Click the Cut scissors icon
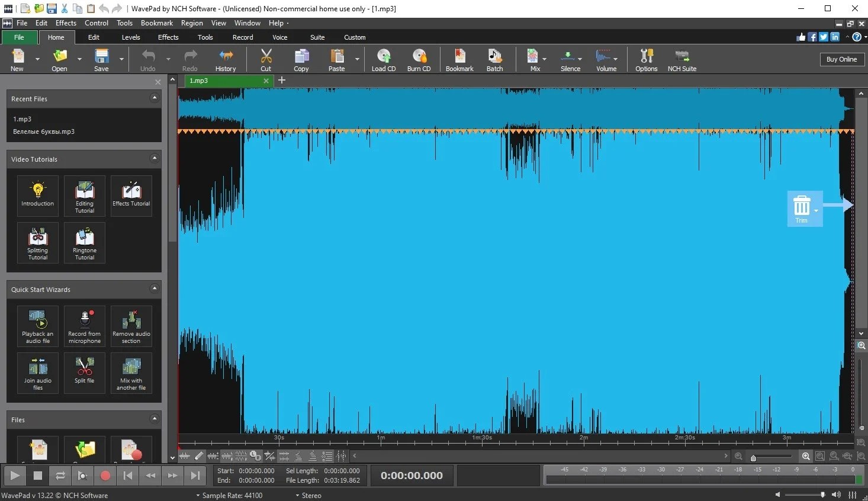Viewport: 868px width, 501px height. [x=266, y=59]
